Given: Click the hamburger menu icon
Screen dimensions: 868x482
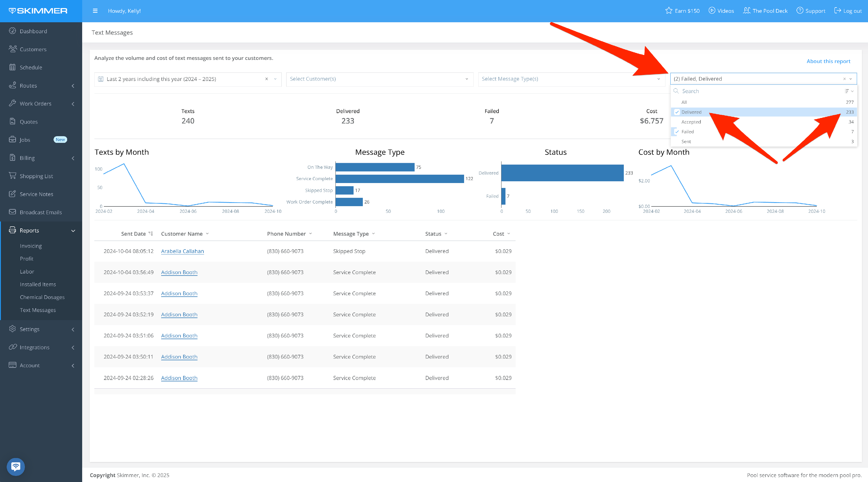Looking at the screenshot, I should pyautogui.click(x=95, y=11).
